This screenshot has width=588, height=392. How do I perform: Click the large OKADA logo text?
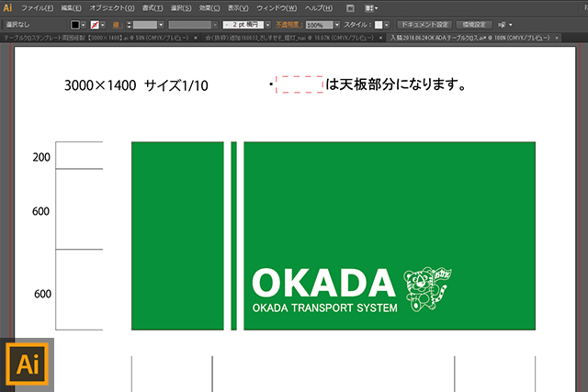[324, 283]
